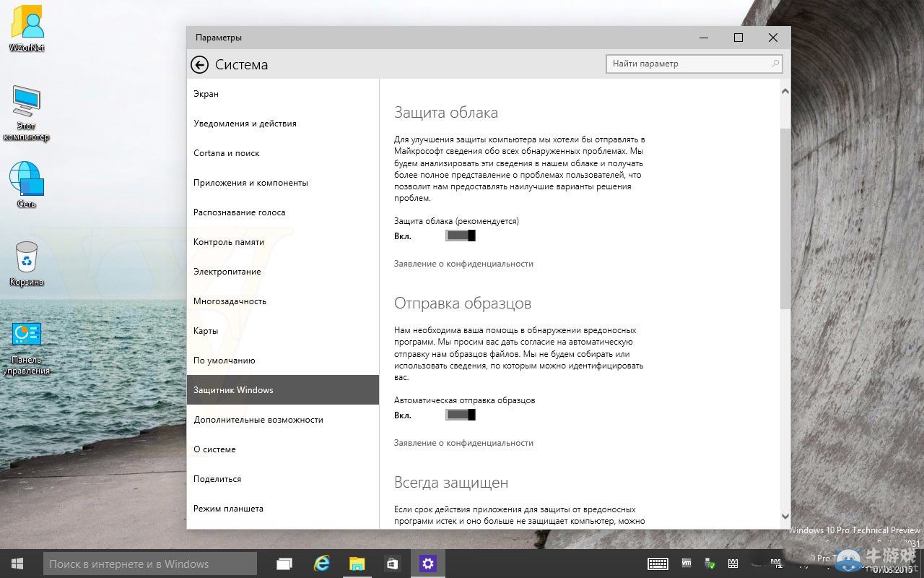Click the Settings gear taskbar button
The width and height of the screenshot is (924, 578).
[428, 564]
